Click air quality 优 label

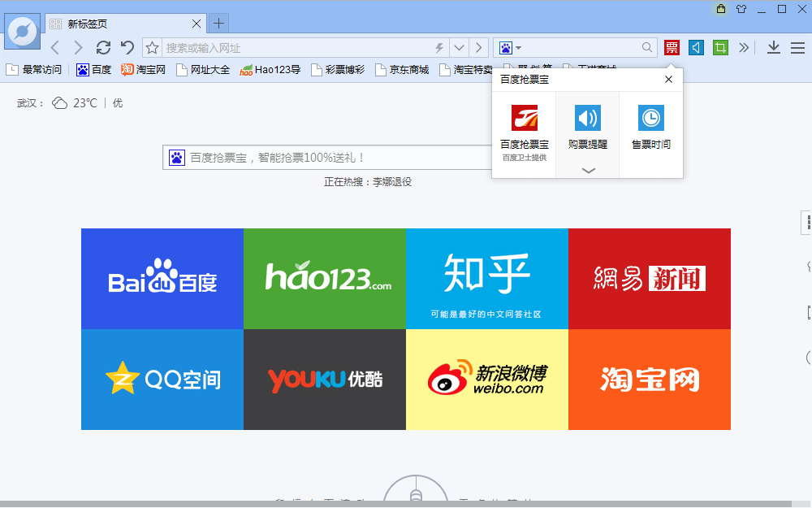(x=118, y=103)
